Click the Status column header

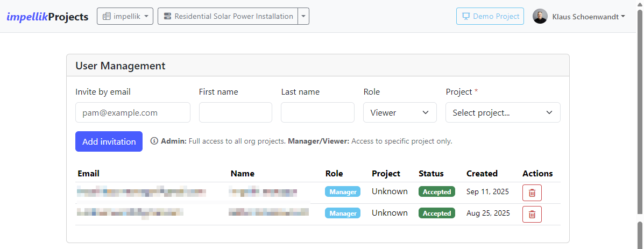coord(431,174)
